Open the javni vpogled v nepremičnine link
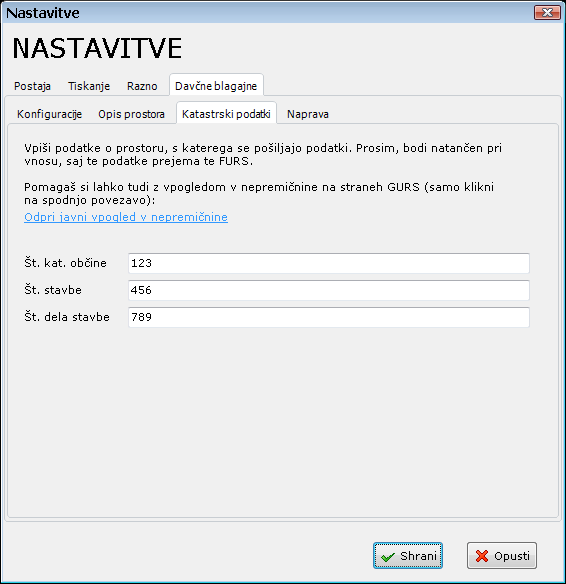The width and height of the screenshot is (566, 584). (126, 217)
